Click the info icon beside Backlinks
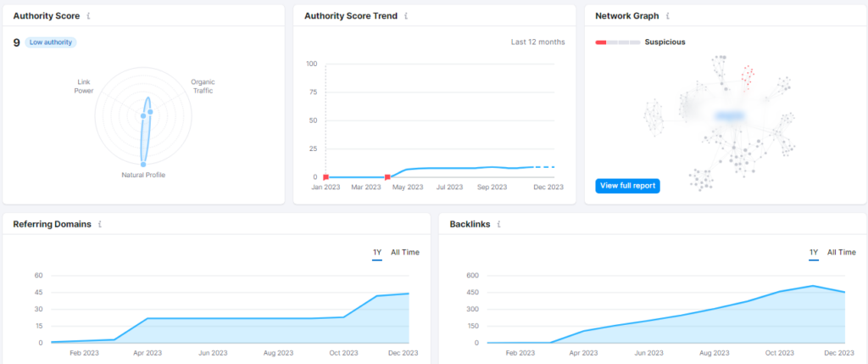Screen dimensions: 868x364 [498, 224]
